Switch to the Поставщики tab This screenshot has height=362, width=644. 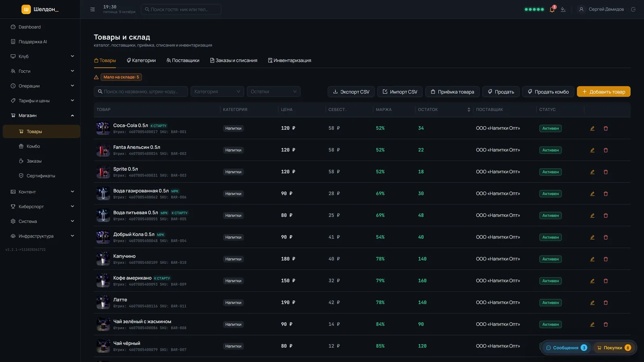(183, 60)
